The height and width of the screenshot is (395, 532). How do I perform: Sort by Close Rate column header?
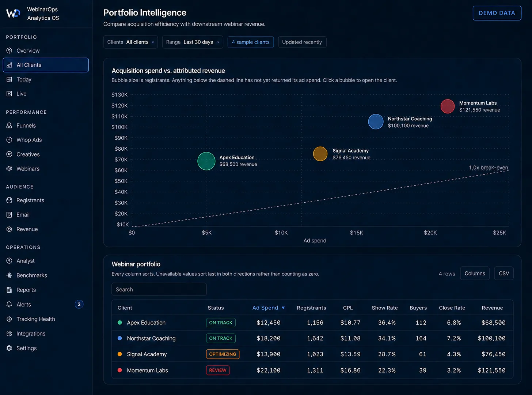click(x=452, y=308)
